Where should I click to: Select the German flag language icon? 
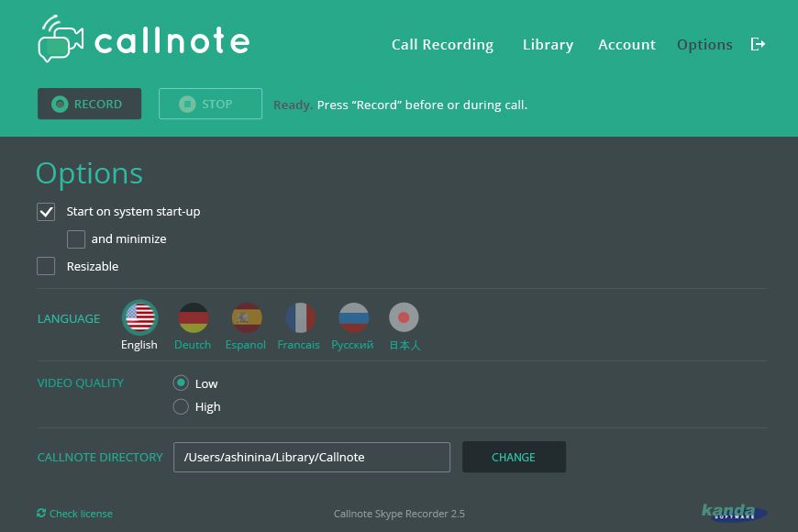tap(194, 317)
